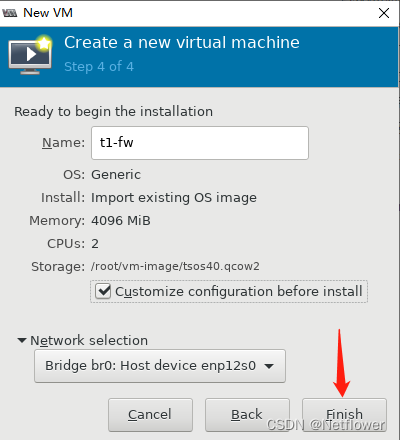Viewport: 400px width, 440px height.
Task: Click the Step 4 of 4 subtitle
Action: click(99, 67)
